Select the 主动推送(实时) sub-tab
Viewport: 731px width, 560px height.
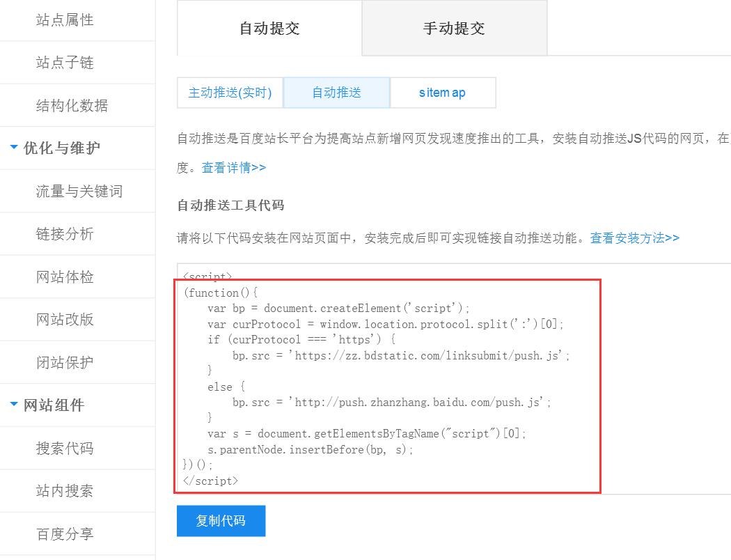[230, 93]
